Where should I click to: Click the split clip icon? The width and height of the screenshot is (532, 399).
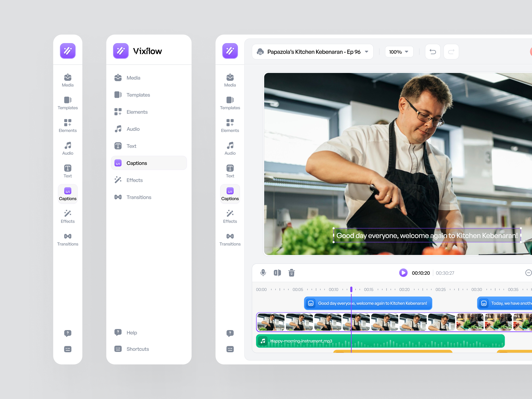click(x=277, y=272)
